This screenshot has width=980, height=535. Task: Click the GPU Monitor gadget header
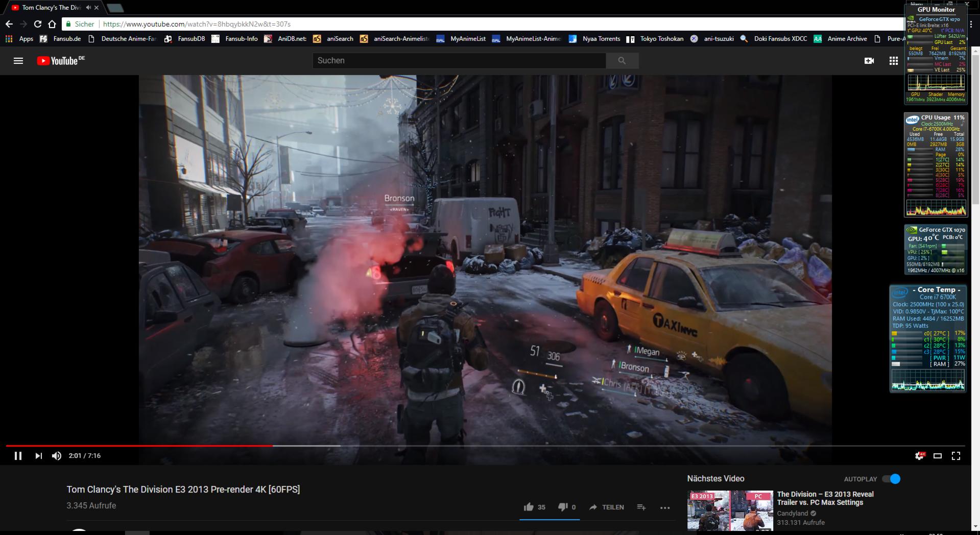coord(936,9)
